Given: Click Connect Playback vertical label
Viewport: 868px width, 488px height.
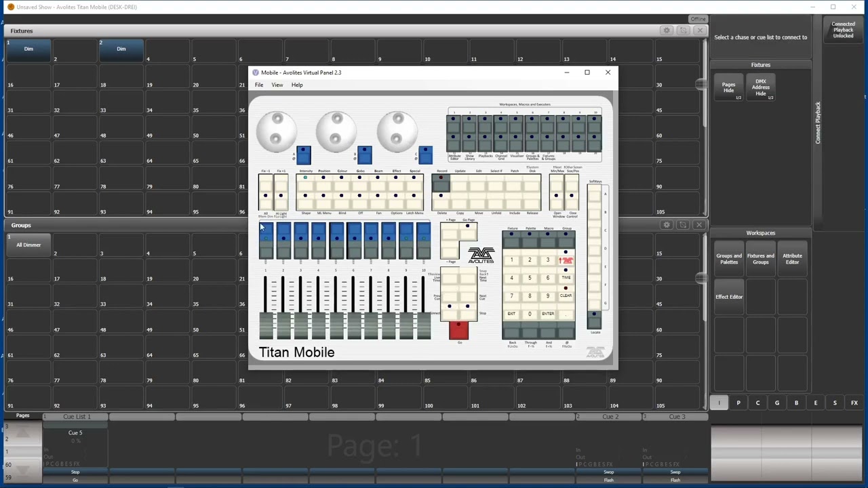Looking at the screenshot, I should (818, 123).
